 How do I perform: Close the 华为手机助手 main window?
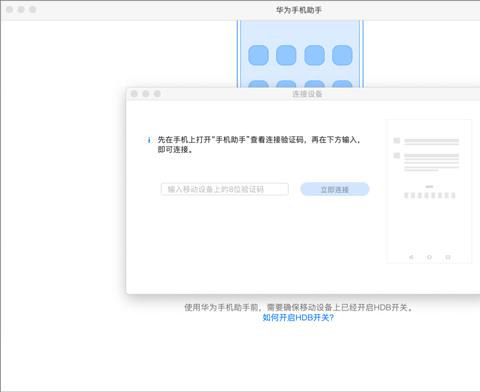click(10, 9)
